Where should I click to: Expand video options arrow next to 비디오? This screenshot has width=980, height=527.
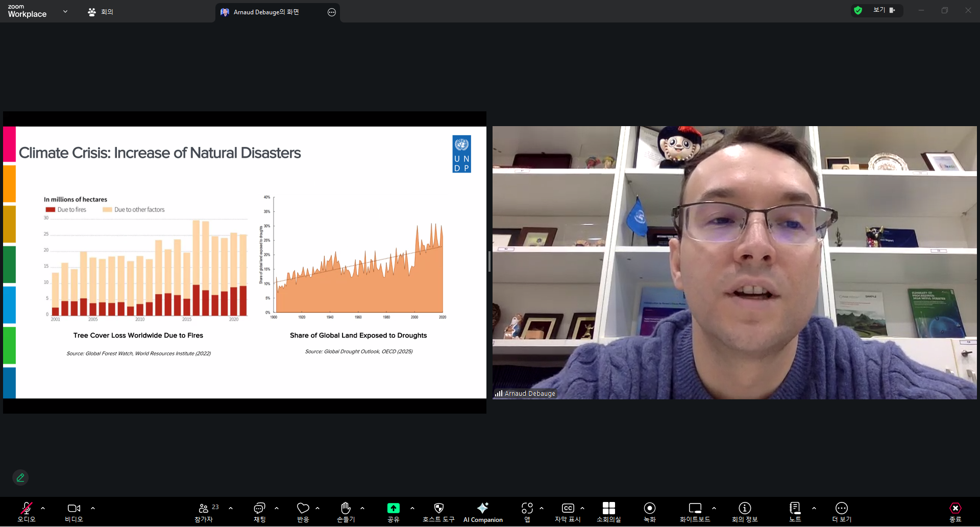[93, 509]
